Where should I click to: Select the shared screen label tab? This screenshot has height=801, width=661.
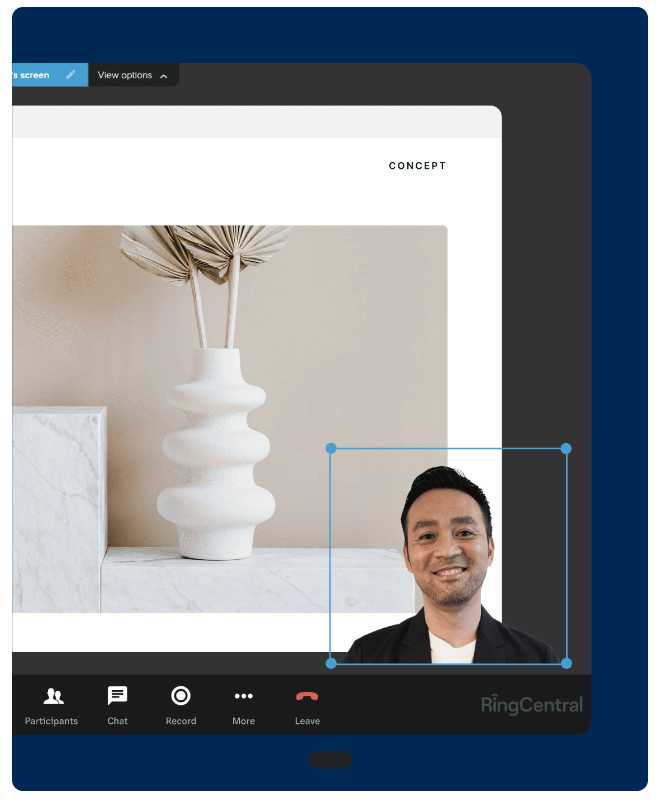(50, 75)
